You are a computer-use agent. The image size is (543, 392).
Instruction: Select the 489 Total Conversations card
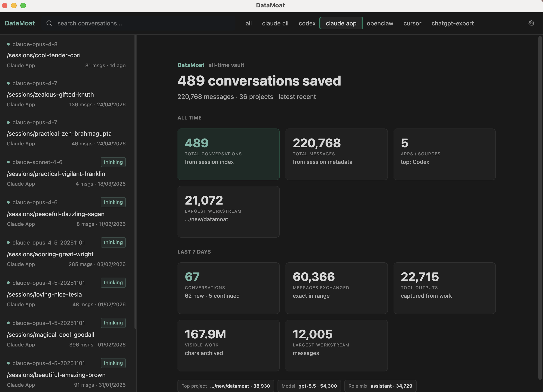click(x=228, y=154)
